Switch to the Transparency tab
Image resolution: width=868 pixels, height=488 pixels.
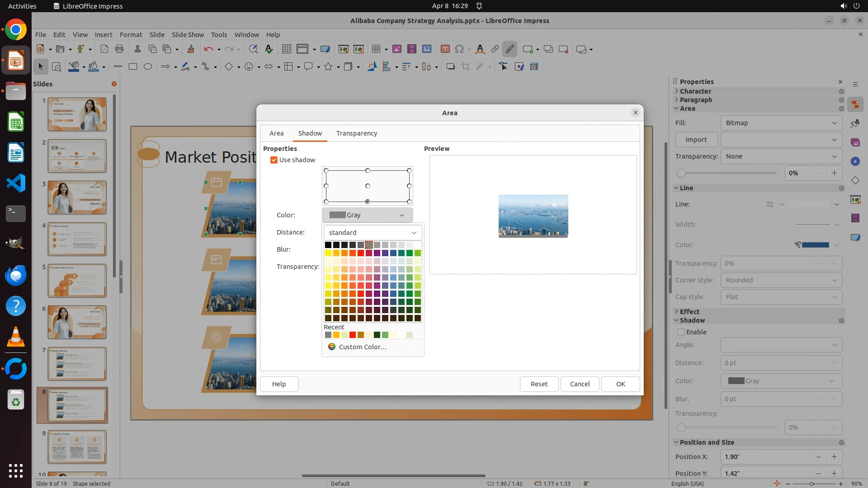click(x=356, y=133)
